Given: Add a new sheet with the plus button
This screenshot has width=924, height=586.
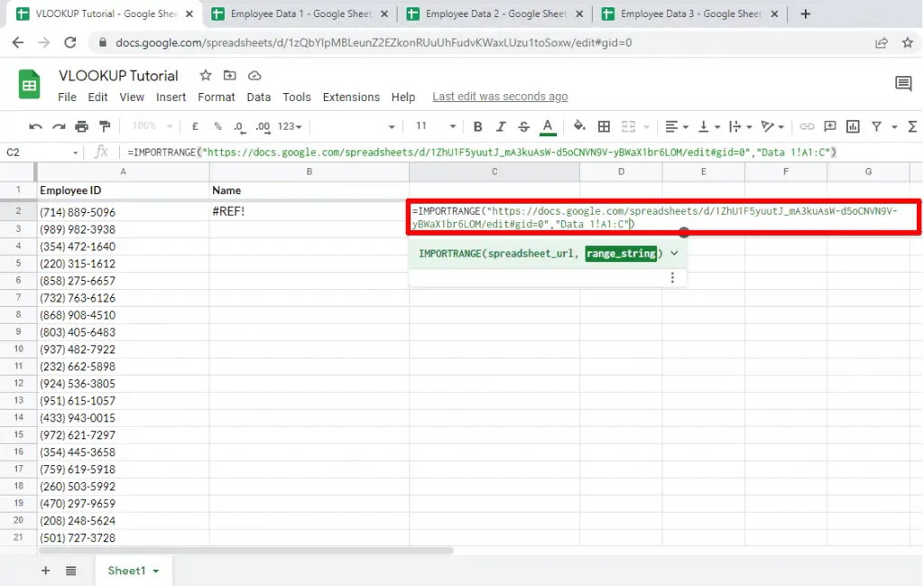Looking at the screenshot, I should [x=45, y=571].
